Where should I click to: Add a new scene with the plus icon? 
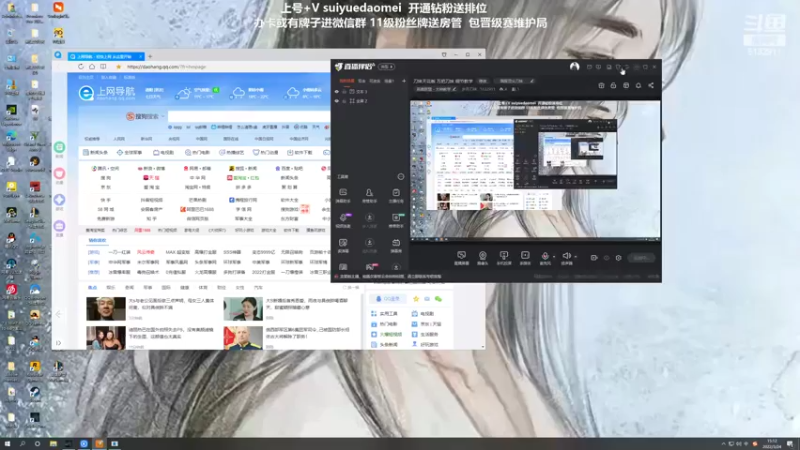point(404,81)
